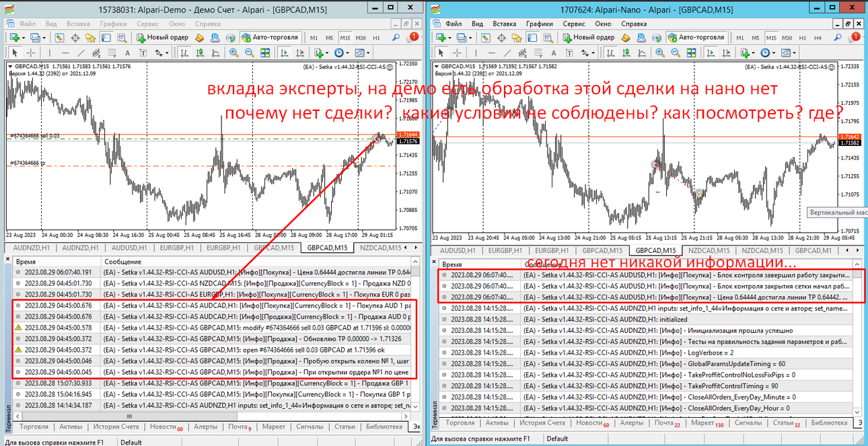Click Сообщение column header in Alpari-Demo terminal

256,261
